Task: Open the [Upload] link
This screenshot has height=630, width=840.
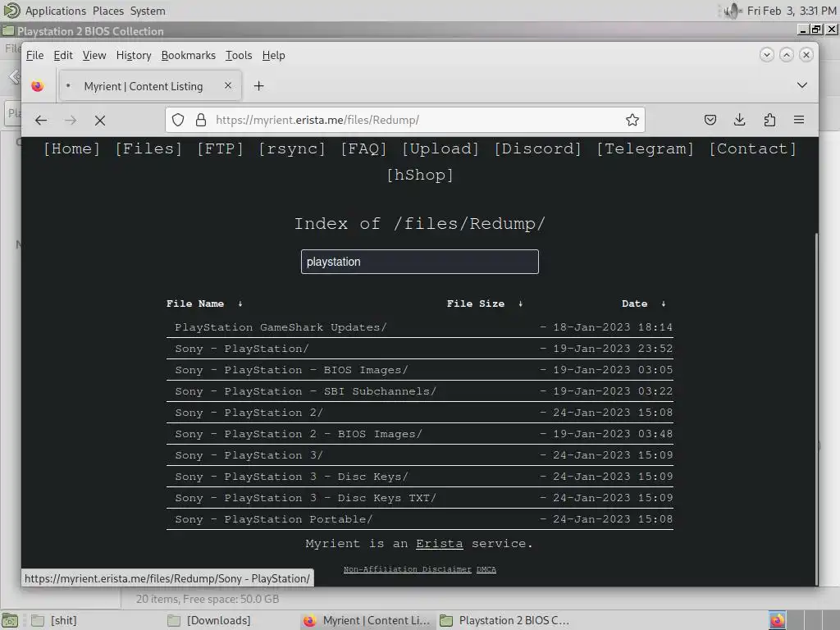Action: (441, 149)
